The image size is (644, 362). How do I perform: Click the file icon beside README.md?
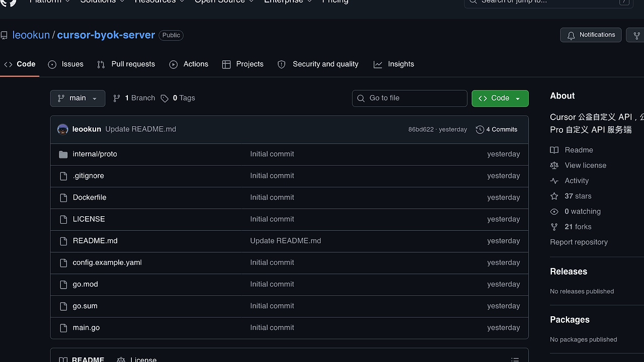click(x=63, y=241)
